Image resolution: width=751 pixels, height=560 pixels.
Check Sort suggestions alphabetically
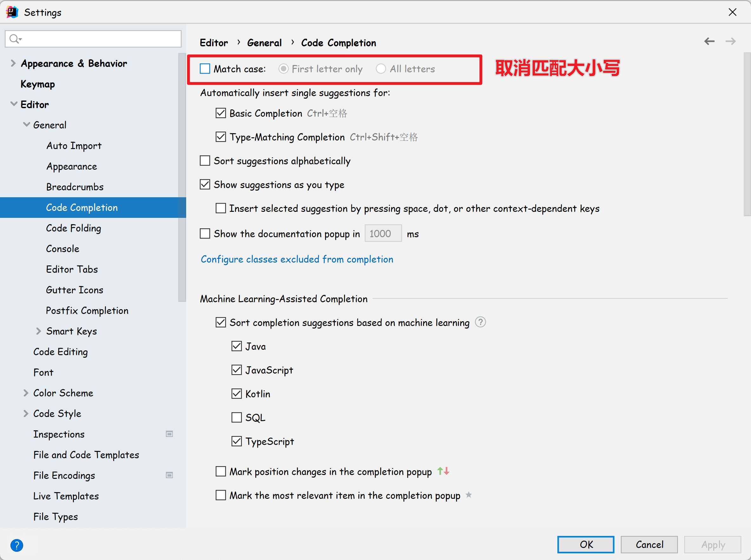click(205, 161)
